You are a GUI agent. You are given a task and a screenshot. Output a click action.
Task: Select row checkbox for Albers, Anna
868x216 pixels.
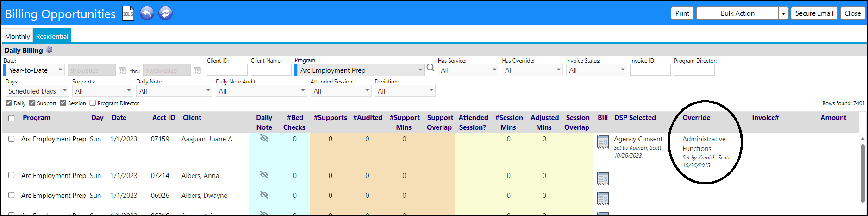[x=12, y=175]
